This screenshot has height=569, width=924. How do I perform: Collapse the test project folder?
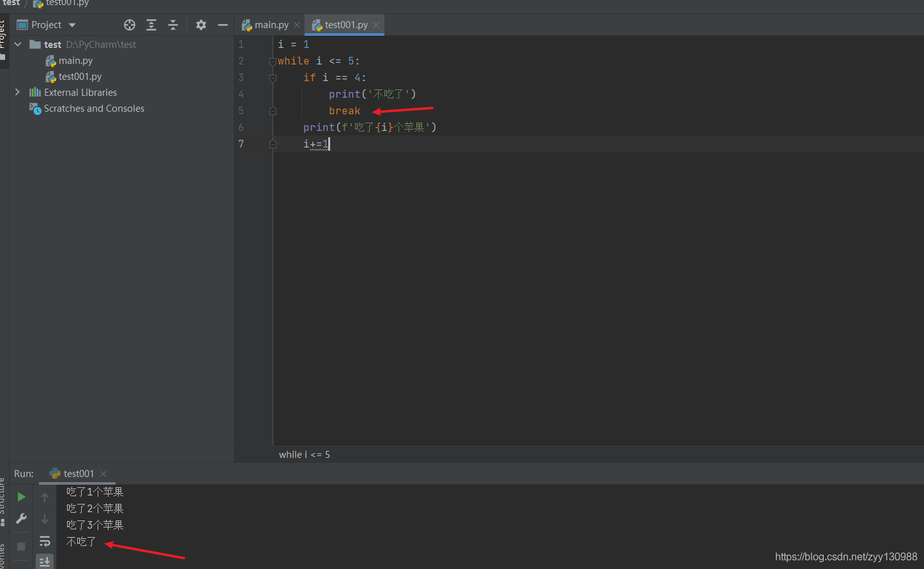pyautogui.click(x=18, y=44)
